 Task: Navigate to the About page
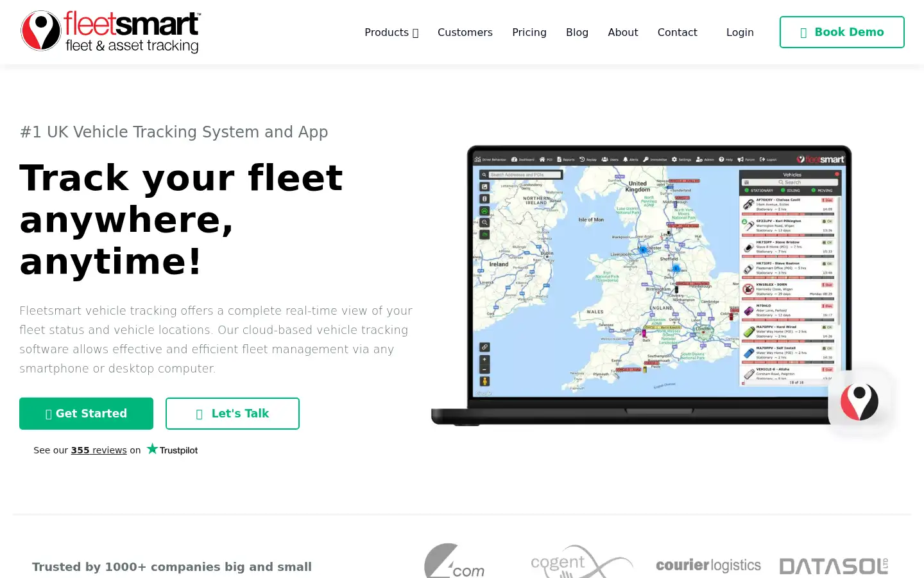(623, 32)
